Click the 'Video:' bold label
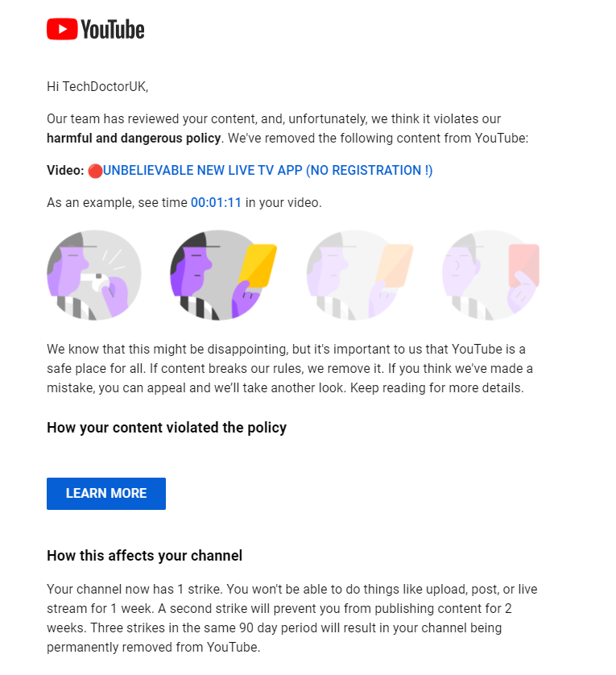 [65, 171]
